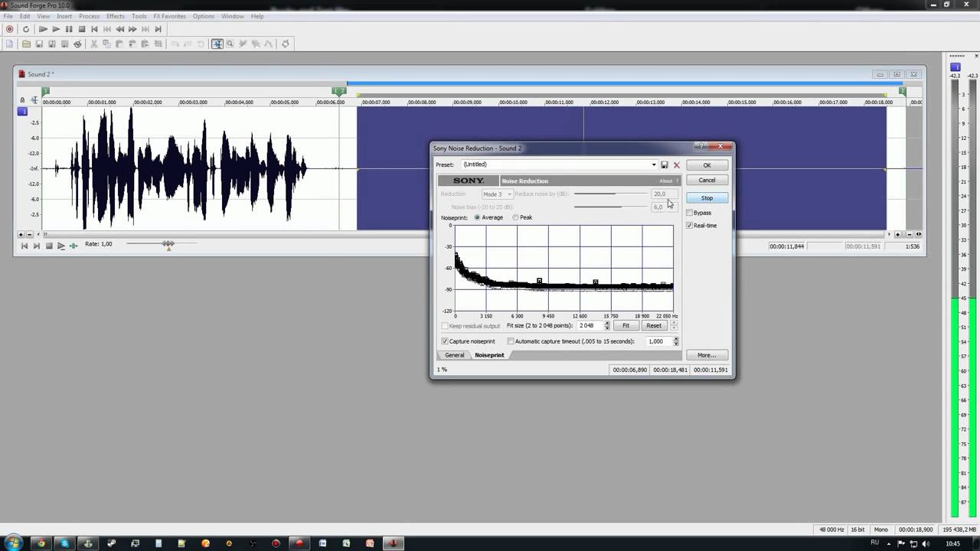Click the Noise bias slider
The height and width of the screenshot is (551, 980).
(x=610, y=207)
